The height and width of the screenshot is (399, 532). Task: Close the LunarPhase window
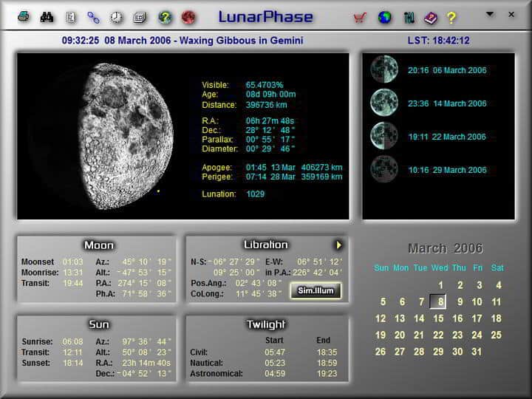coord(511,14)
